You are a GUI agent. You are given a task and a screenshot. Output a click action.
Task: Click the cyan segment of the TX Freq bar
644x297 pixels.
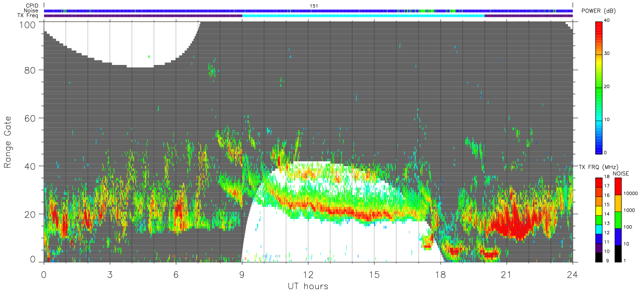(363, 16)
